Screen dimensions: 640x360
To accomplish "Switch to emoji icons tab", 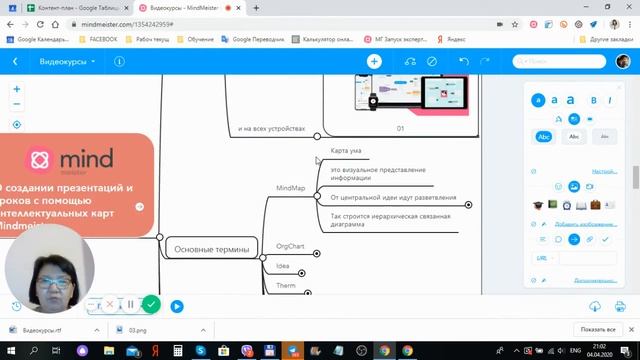I will click(x=558, y=187).
